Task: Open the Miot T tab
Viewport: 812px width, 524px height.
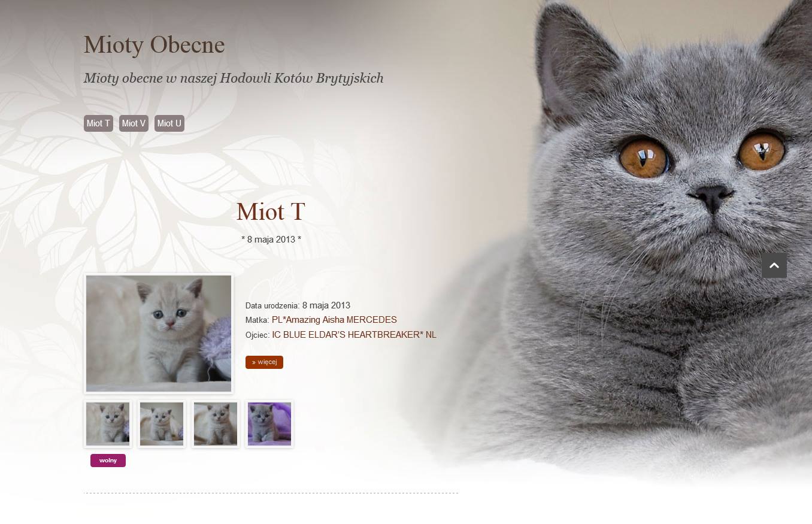Action: 98,123
